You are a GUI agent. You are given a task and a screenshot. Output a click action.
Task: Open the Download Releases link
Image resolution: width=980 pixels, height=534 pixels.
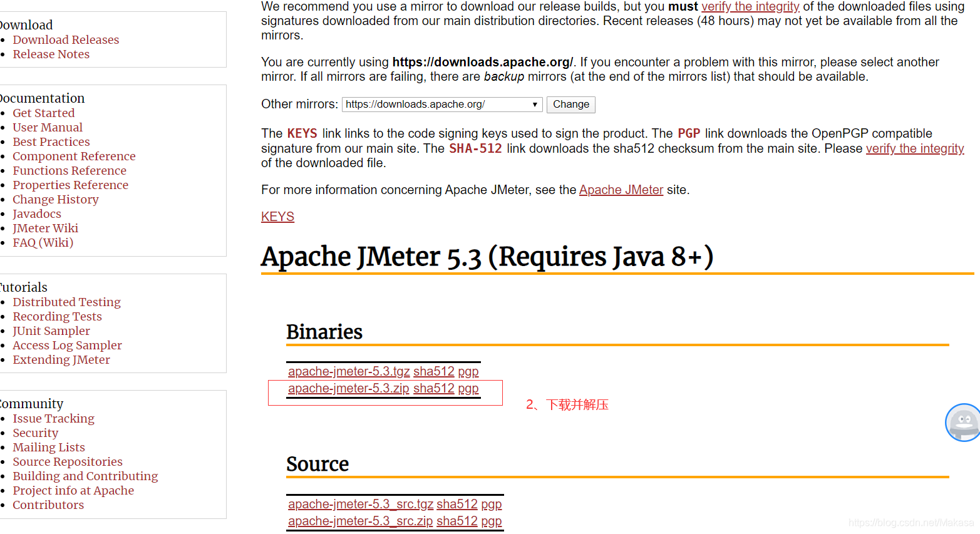(x=66, y=39)
